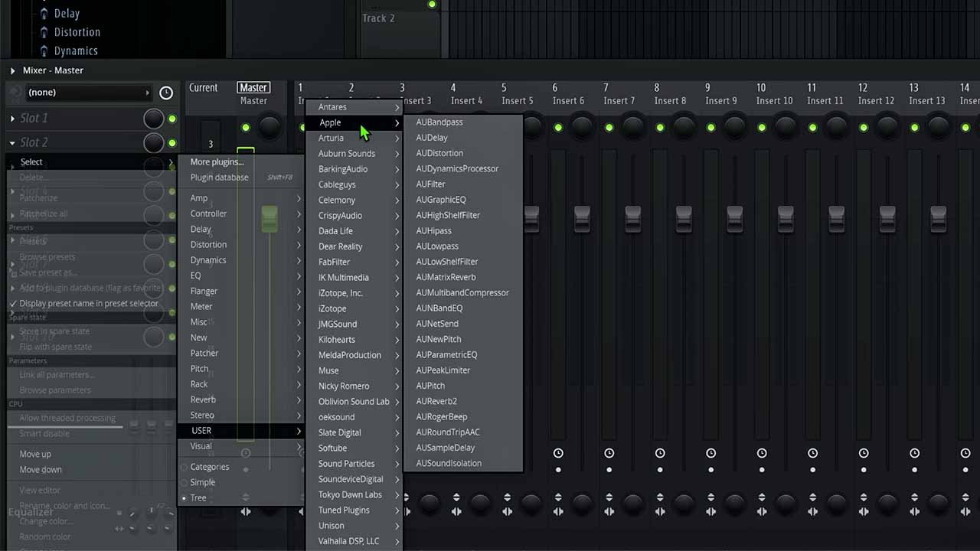Open the USER plugin category submenu

[201, 430]
